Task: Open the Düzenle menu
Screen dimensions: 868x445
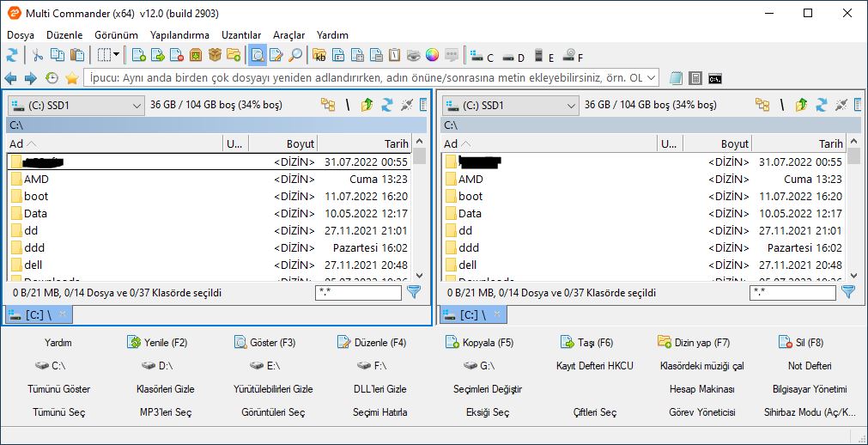Action: tap(64, 35)
